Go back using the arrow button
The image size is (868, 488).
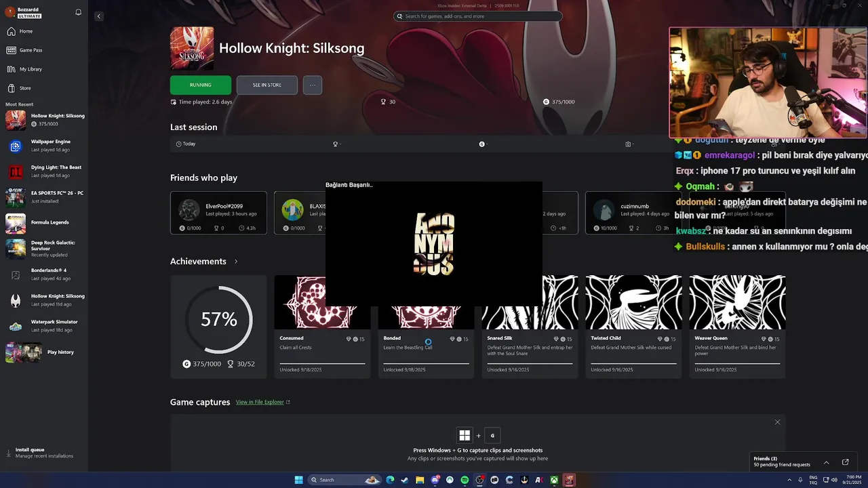click(x=98, y=16)
